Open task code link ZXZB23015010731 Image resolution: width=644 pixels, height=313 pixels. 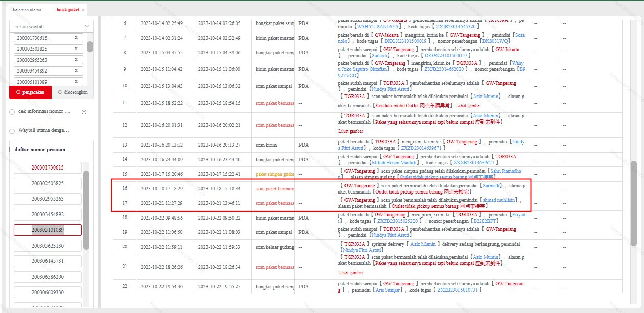pos(457,290)
